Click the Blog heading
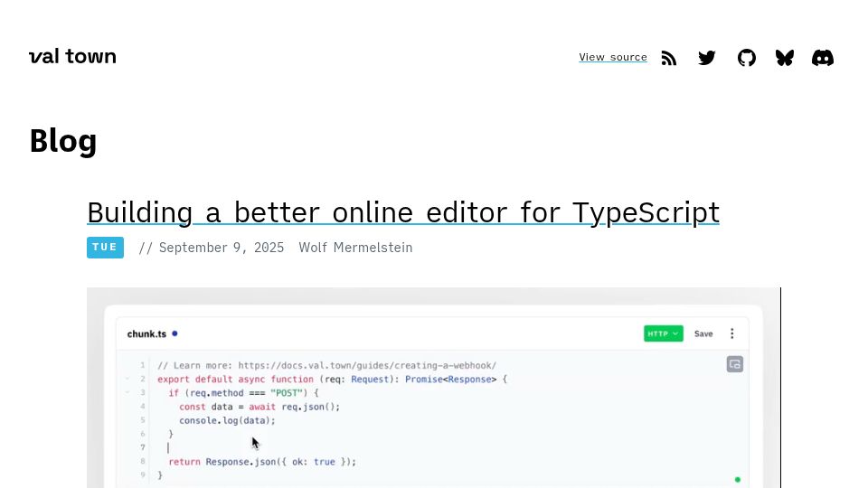The height and width of the screenshot is (488, 868). pyautogui.click(x=63, y=141)
